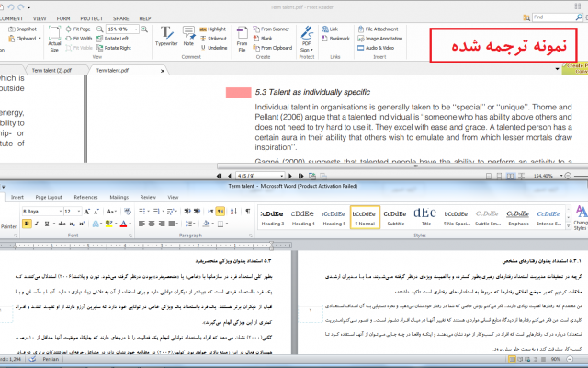This screenshot has height=368, width=588.
Task: Create PDF From Clipboard
Action: coord(273,48)
